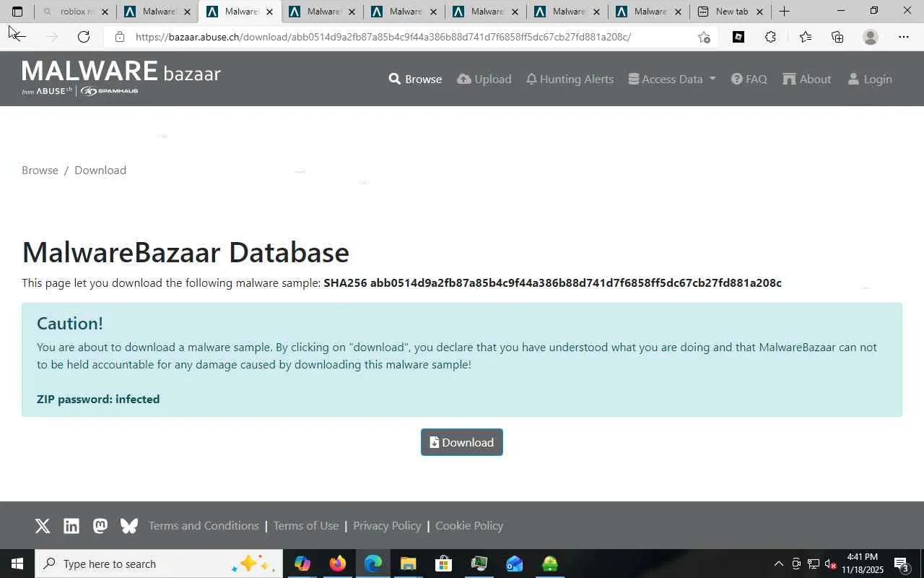The image size is (924, 578).
Task: Show hidden system tray icons chevron
Action: pyautogui.click(x=778, y=564)
